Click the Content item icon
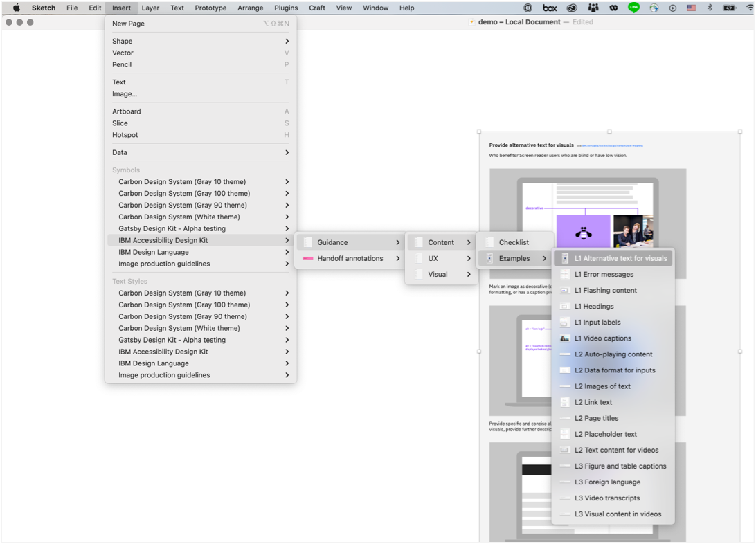Image resolution: width=756 pixels, height=544 pixels. tap(418, 242)
